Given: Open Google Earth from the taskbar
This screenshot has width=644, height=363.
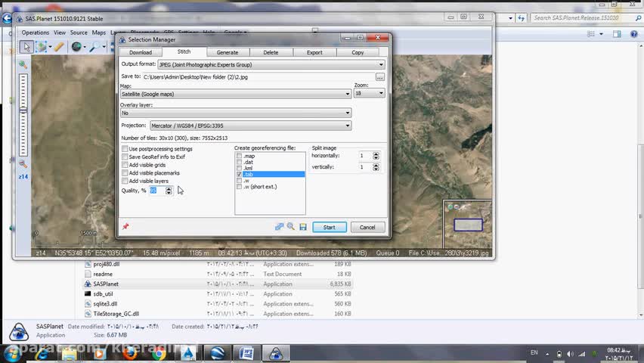Looking at the screenshot, I should click(x=217, y=353).
